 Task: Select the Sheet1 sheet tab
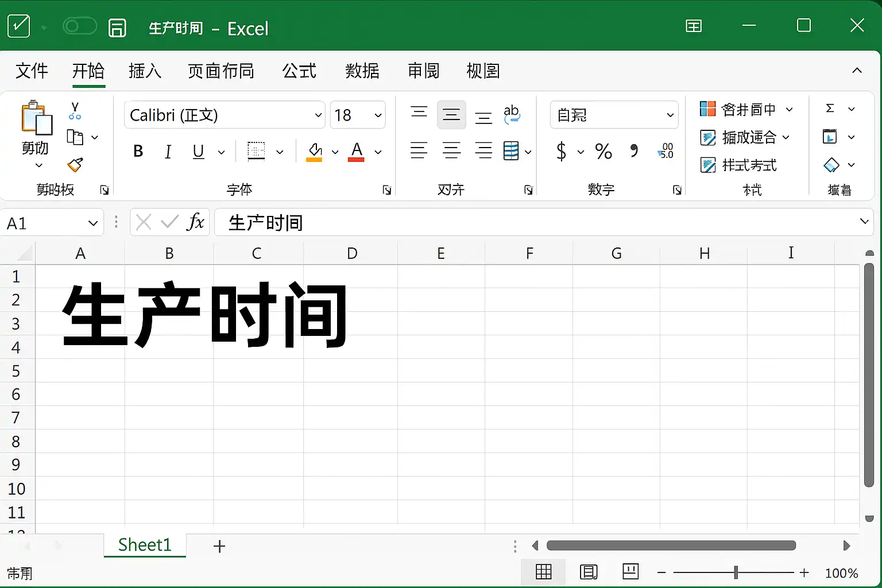(145, 545)
